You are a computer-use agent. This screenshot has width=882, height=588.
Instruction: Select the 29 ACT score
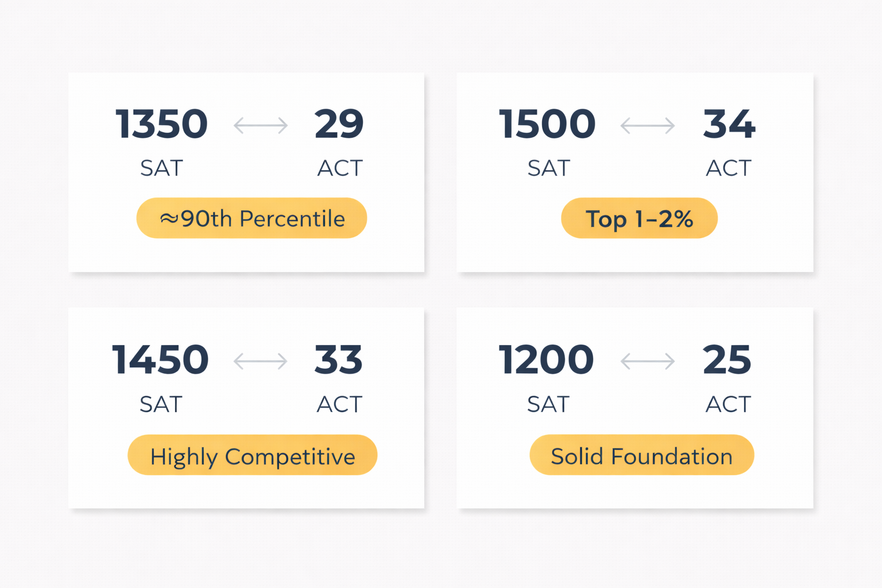tap(339, 124)
